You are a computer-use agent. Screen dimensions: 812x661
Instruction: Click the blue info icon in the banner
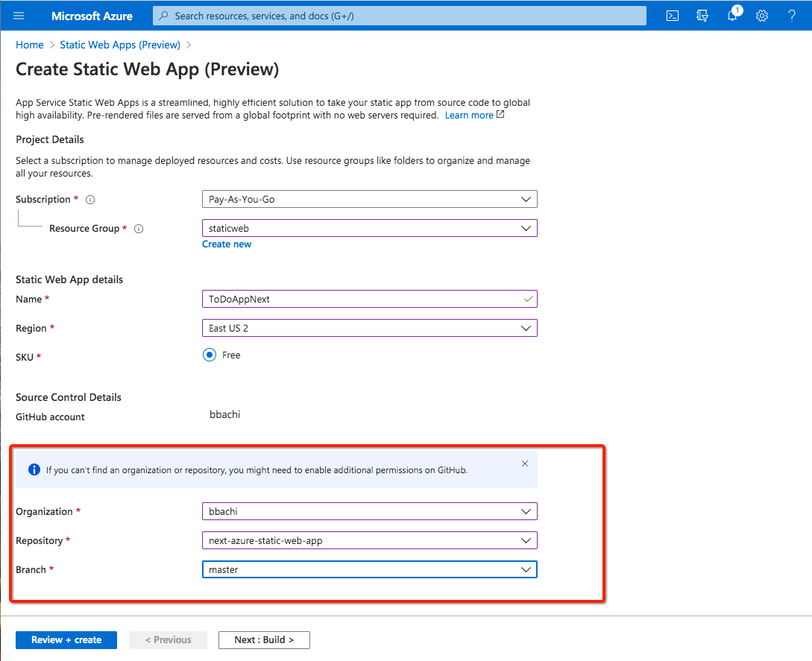34,469
